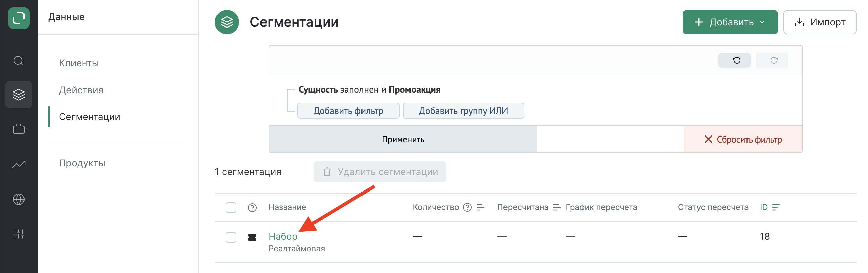Open the analytics trend-line icon
Image resolution: width=868 pixels, height=273 pixels.
pyautogui.click(x=18, y=164)
